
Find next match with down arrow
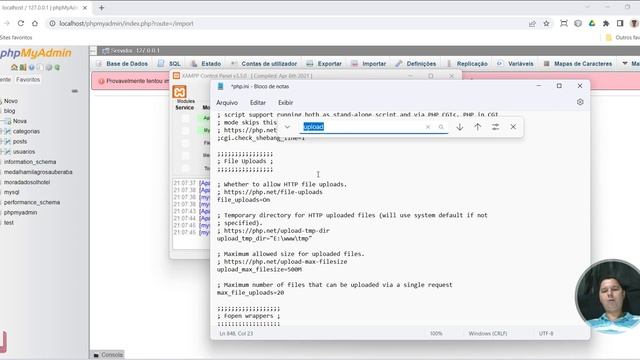(460, 127)
